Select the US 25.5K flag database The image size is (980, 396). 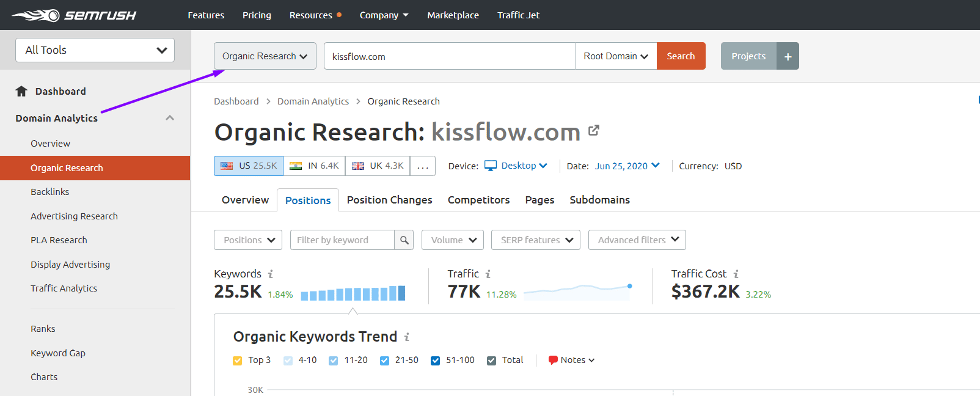(249, 166)
